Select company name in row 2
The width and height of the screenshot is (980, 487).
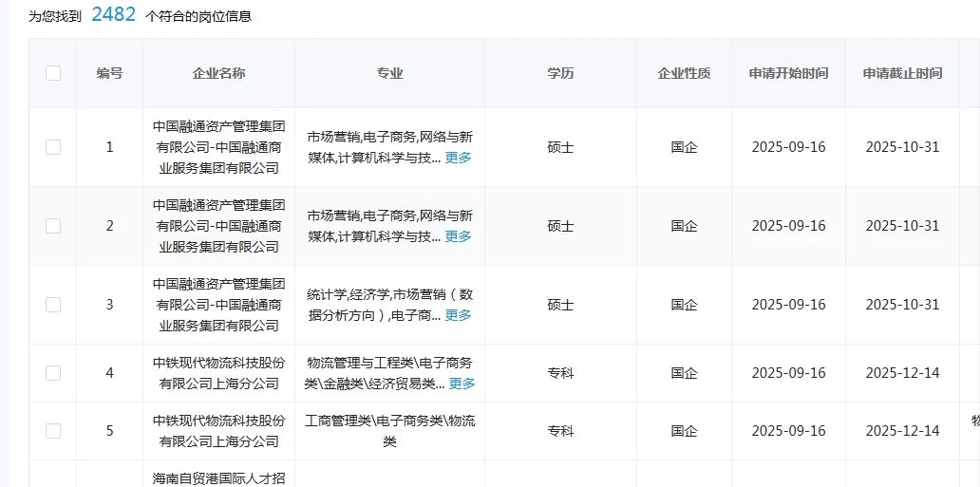tap(218, 226)
